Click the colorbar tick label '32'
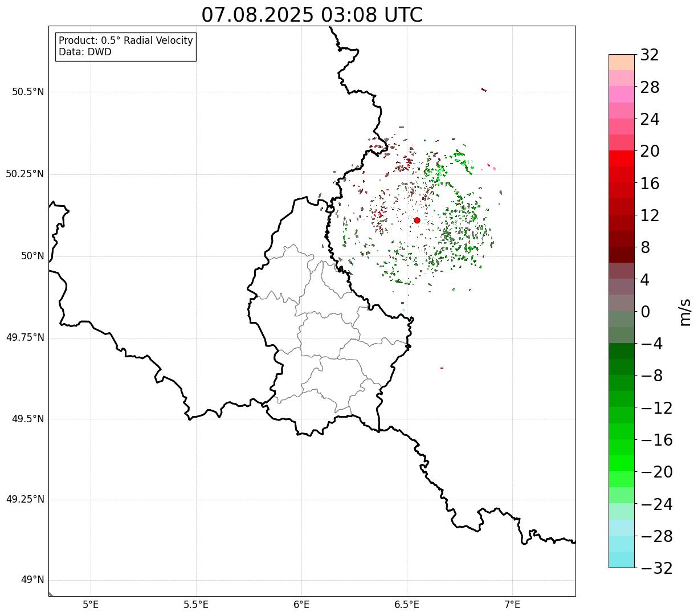 coord(650,55)
